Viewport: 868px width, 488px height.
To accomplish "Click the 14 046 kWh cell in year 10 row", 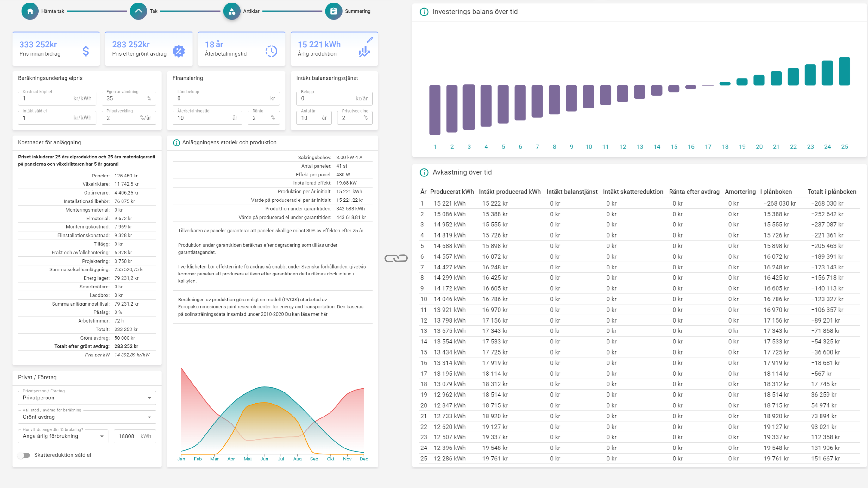I will click(450, 299).
